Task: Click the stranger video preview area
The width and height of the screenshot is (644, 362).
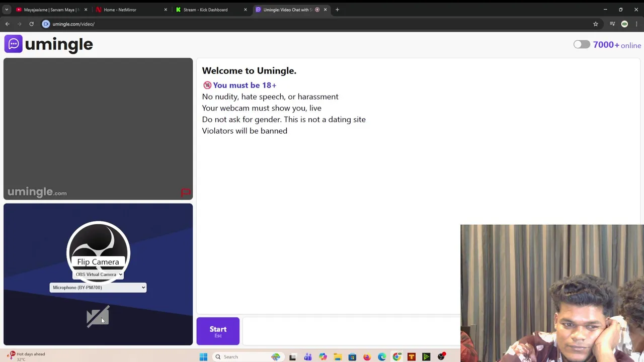Action: 98,129
